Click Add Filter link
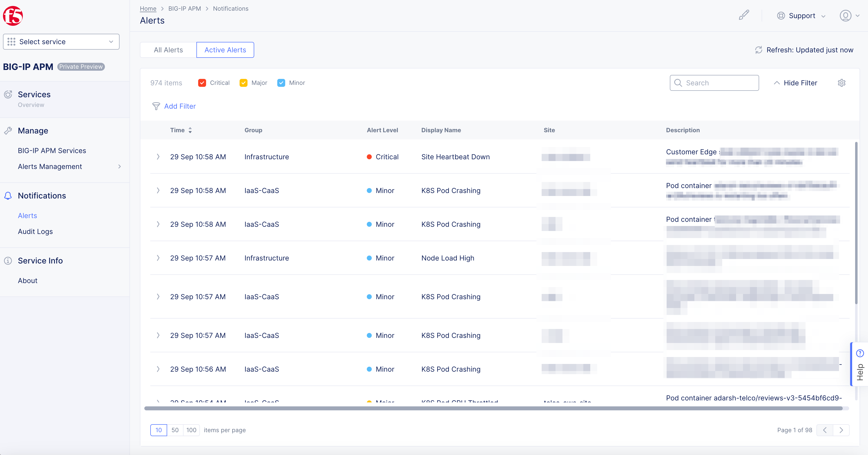This screenshot has height=455, width=868. pos(180,106)
